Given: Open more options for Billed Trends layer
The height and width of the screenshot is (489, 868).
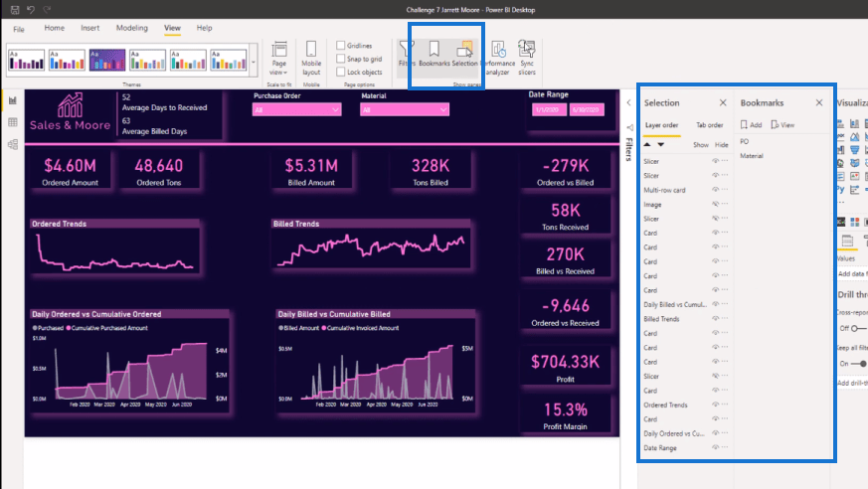Looking at the screenshot, I should tap(725, 318).
